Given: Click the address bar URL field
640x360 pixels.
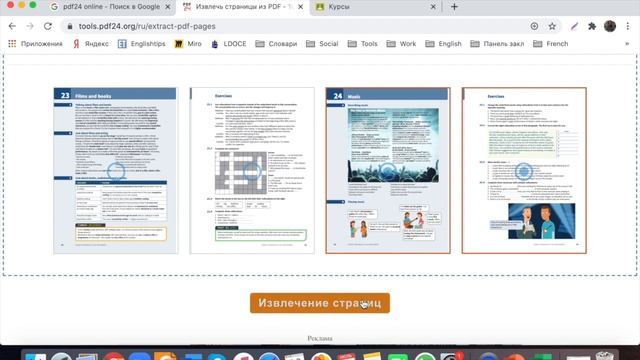Looking at the screenshot, I should click(310, 26).
